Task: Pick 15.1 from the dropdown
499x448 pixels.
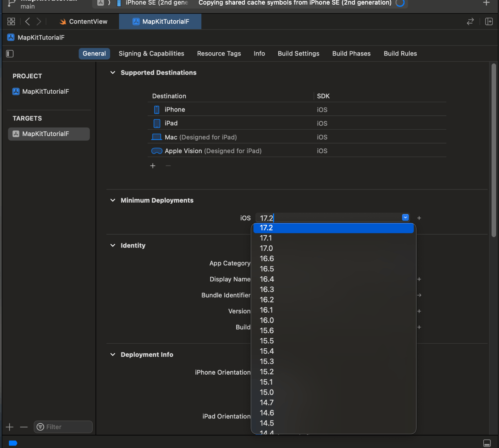Action: click(x=334, y=382)
